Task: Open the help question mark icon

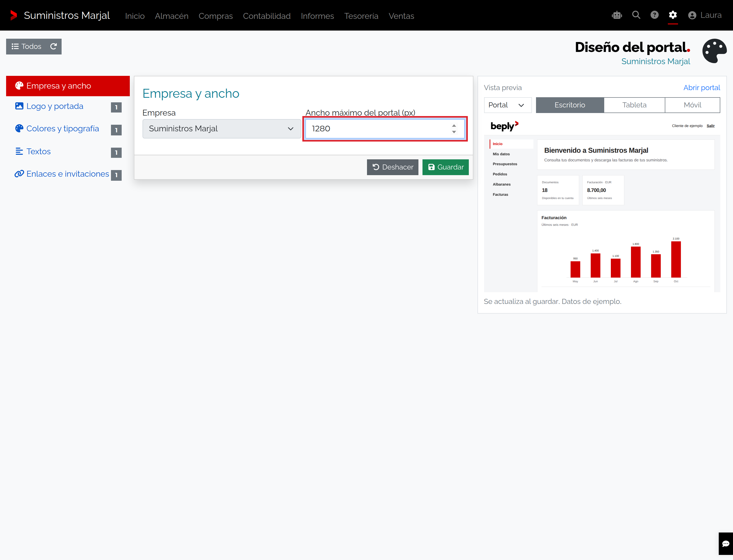Action: click(654, 15)
